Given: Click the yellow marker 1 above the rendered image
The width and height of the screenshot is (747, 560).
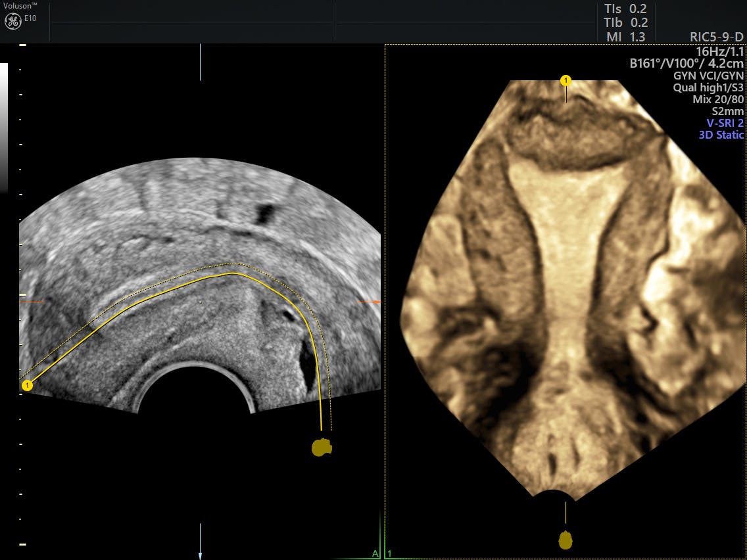Looking at the screenshot, I should coord(566,81).
